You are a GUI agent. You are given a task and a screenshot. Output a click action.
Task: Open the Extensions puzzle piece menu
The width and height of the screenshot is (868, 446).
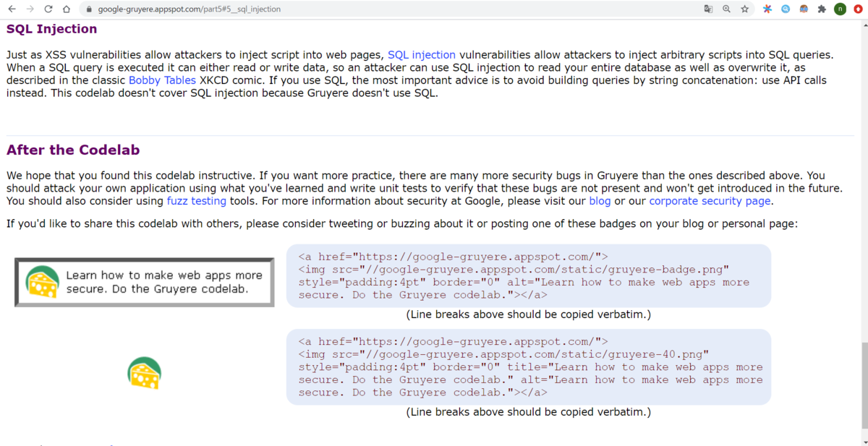click(x=822, y=9)
